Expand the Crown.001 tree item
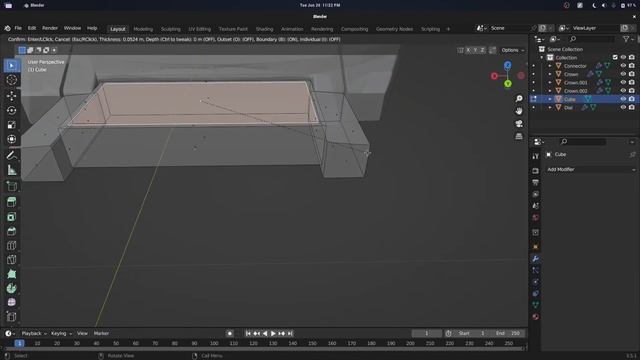The image size is (640, 360). click(x=550, y=82)
